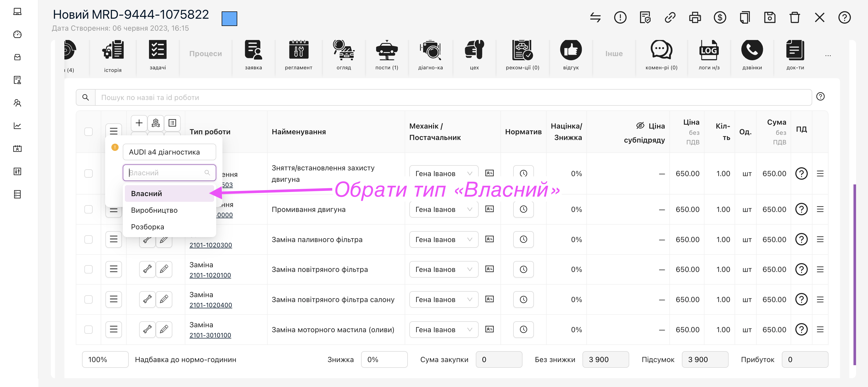Click the plus add work icon
Image resolution: width=868 pixels, height=387 pixels.
point(139,123)
